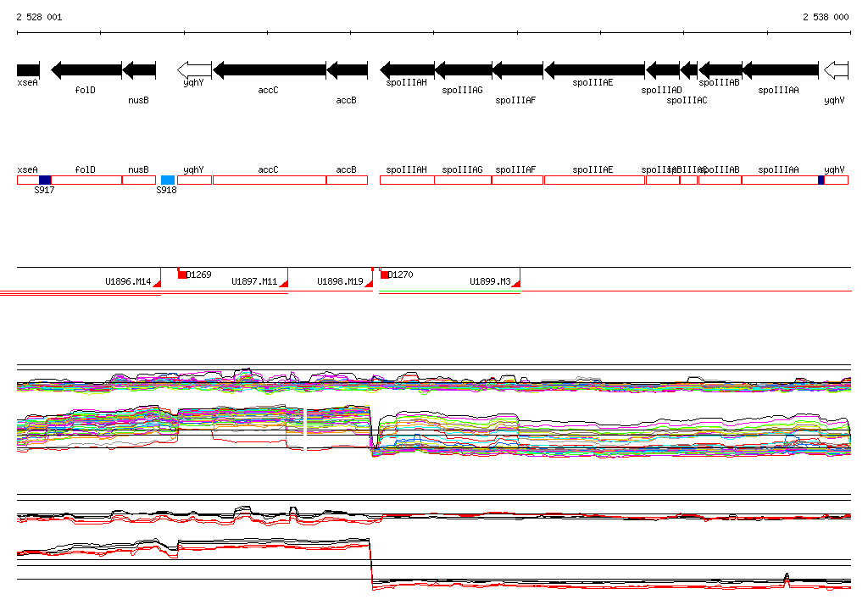868x605 pixels.
Task: Select the spoIIIAH gene arrow
Action: [x=408, y=70]
